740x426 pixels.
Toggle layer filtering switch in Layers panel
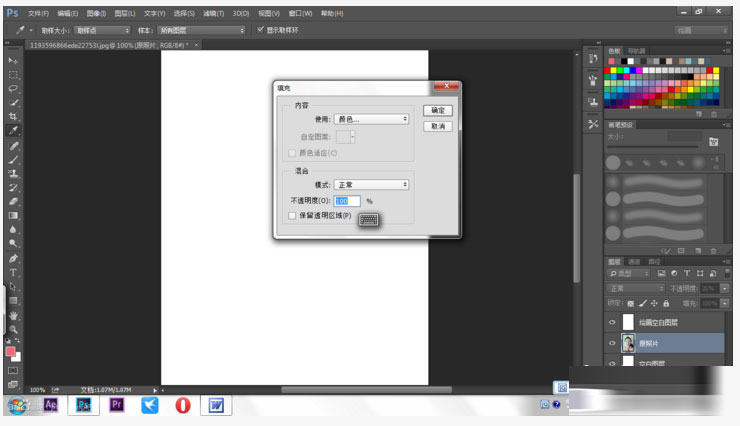coord(727,274)
